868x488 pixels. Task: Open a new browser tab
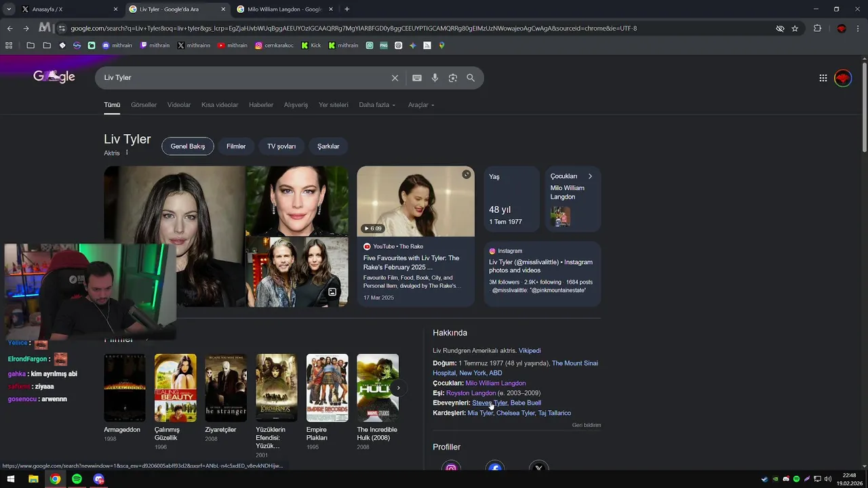(x=347, y=9)
